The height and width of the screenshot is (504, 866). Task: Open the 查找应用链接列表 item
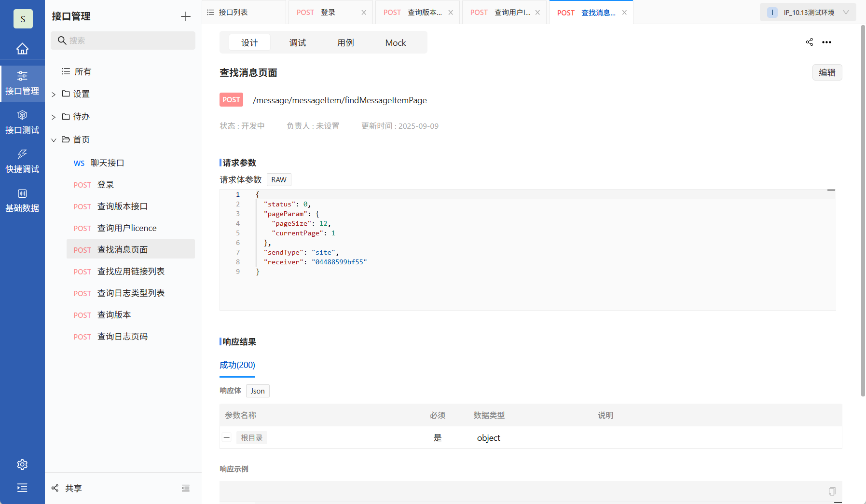point(131,272)
